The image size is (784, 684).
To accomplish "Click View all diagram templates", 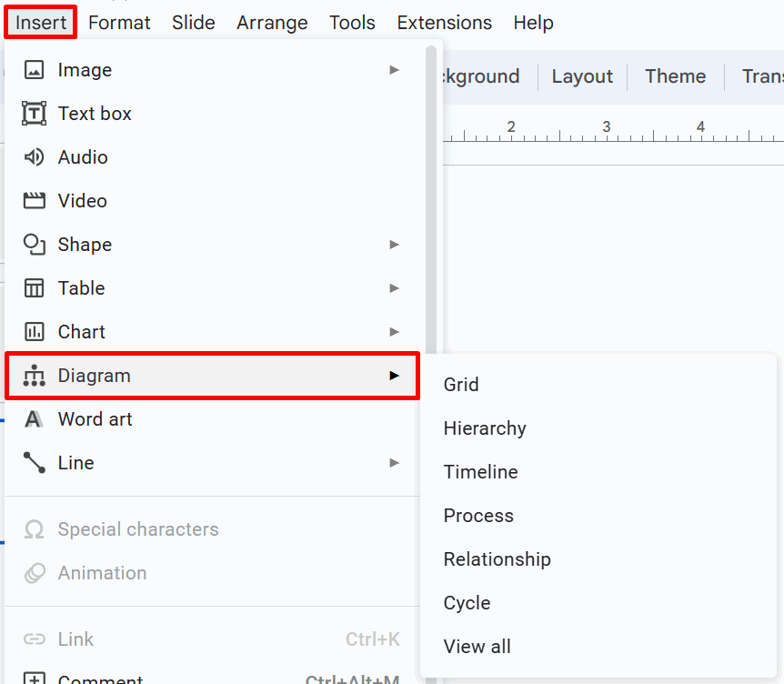I will pyautogui.click(x=477, y=646).
